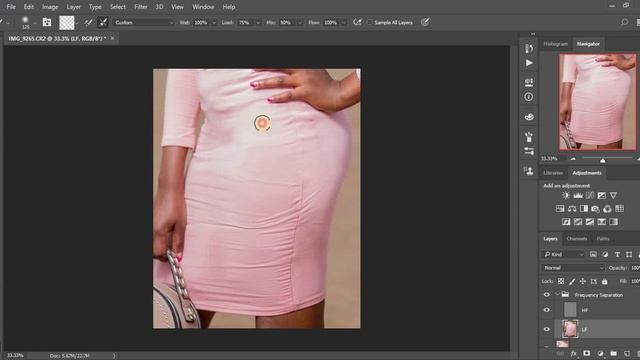The height and width of the screenshot is (360, 640).
Task: Add a Black & White adjustment
Action: (x=584, y=209)
